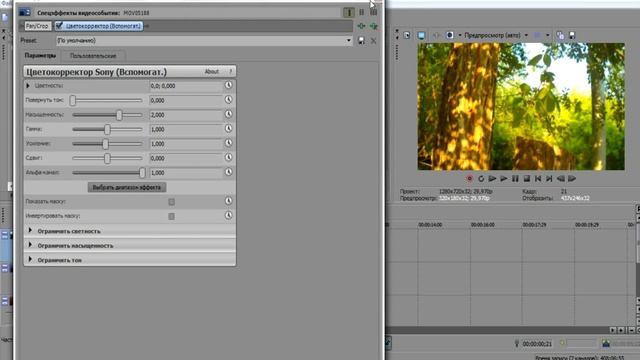
Task: Click the animate clock for Цветность
Action: [228, 85]
